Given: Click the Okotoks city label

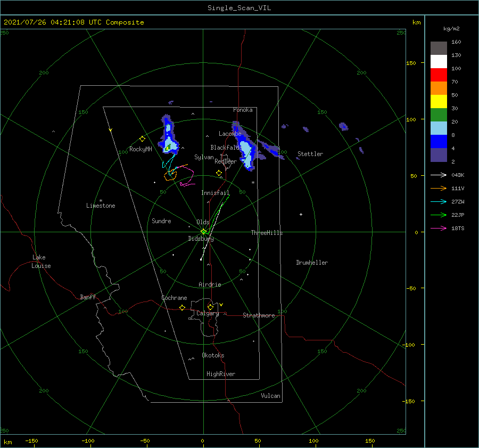Looking at the screenshot, I should point(213,355).
